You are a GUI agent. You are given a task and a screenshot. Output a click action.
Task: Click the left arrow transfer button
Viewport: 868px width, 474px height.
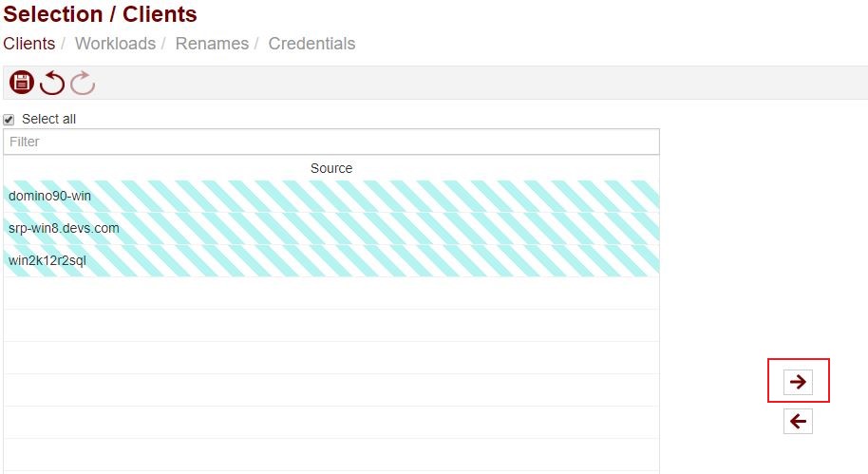[798, 421]
